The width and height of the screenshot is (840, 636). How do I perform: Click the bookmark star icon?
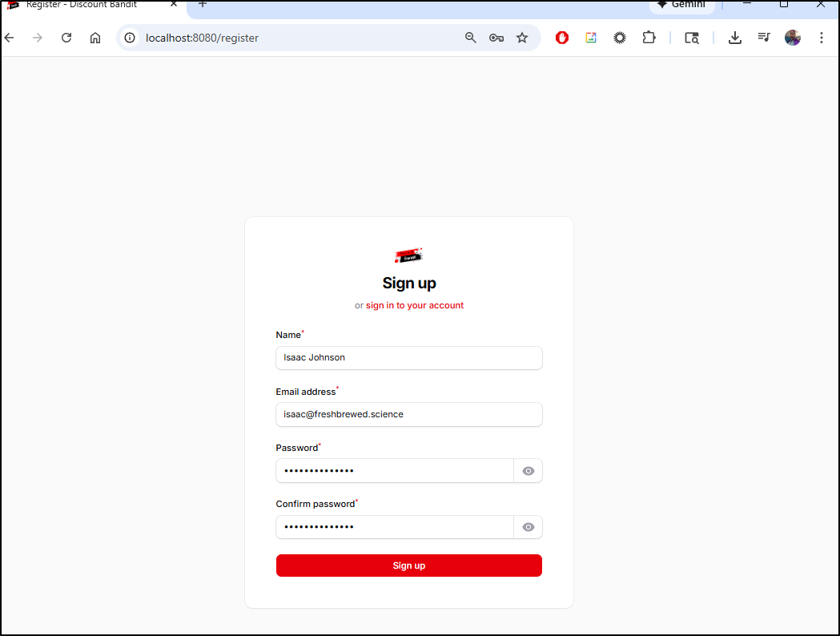tap(522, 38)
